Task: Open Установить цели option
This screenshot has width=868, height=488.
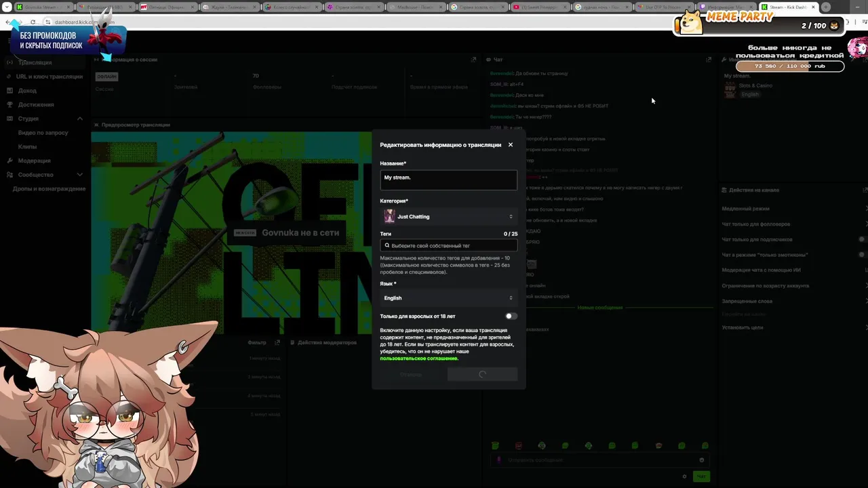Action: click(743, 327)
